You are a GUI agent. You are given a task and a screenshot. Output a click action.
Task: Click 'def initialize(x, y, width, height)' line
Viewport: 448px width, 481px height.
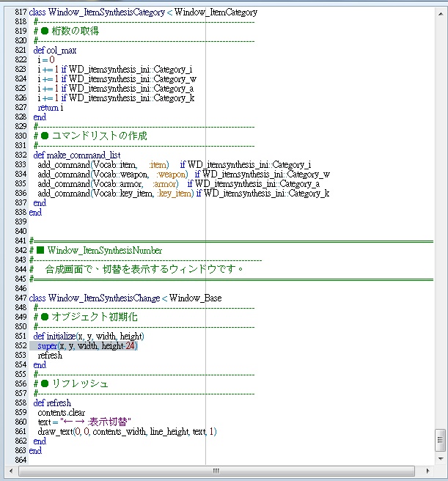(x=89, y=337)
